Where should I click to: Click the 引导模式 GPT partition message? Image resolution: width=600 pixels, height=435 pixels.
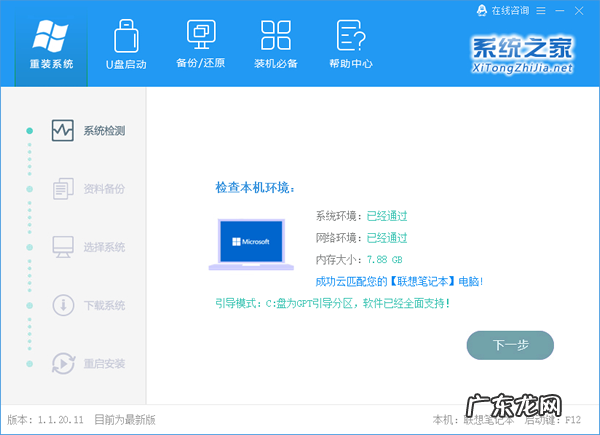332,303
